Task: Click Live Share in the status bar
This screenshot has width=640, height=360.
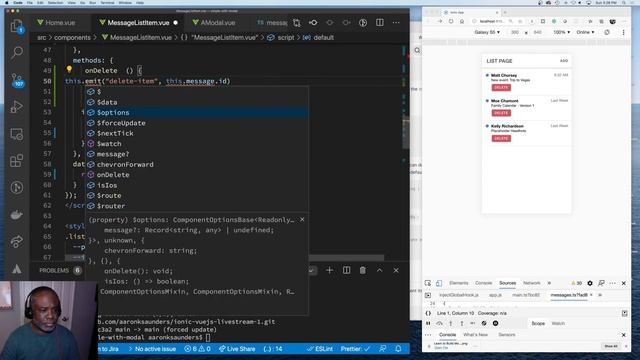Action: point(237,349)
